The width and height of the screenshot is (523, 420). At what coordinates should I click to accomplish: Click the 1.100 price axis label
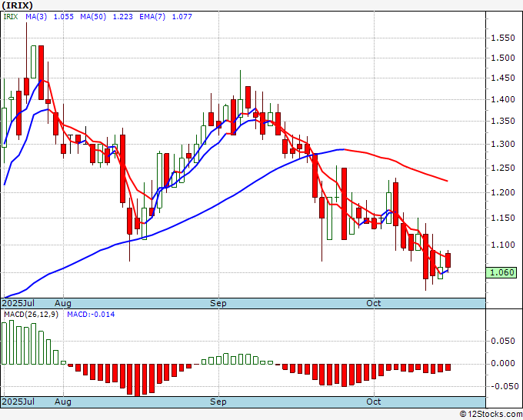point(503,245)
